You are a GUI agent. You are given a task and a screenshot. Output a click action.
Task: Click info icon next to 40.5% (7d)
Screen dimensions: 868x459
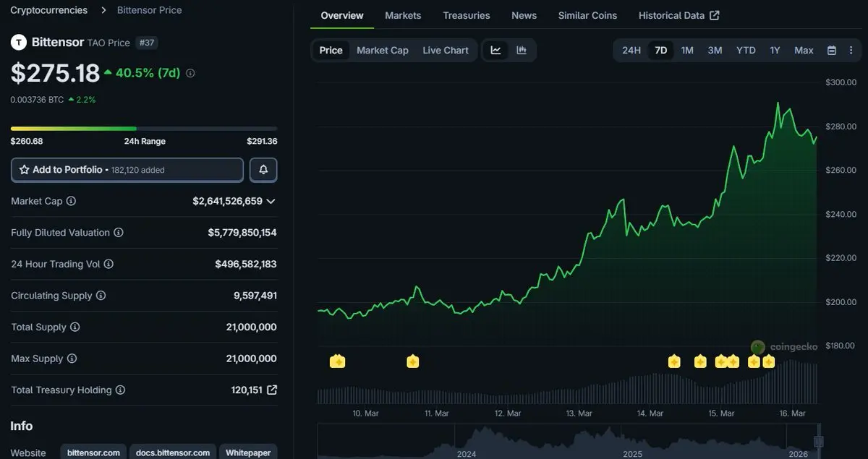[190, 73]
